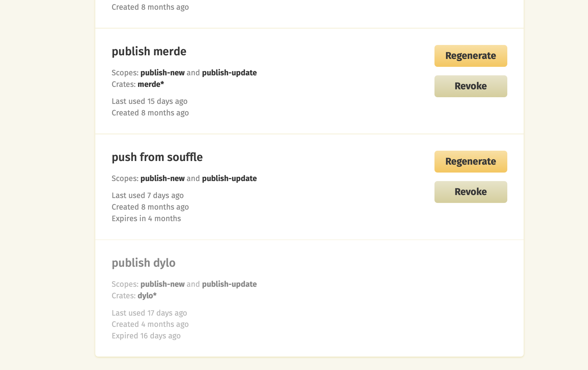Select the 'push from souffle' token title
The height and width of the screenshot is (370, 588).
[x=157, y=157]
